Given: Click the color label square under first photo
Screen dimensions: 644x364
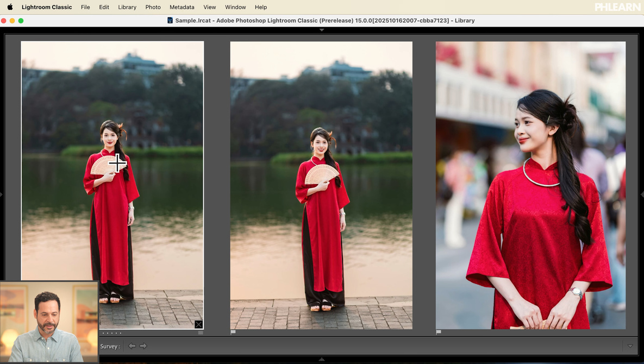Looking at the screenshot, I should (201, 332).
